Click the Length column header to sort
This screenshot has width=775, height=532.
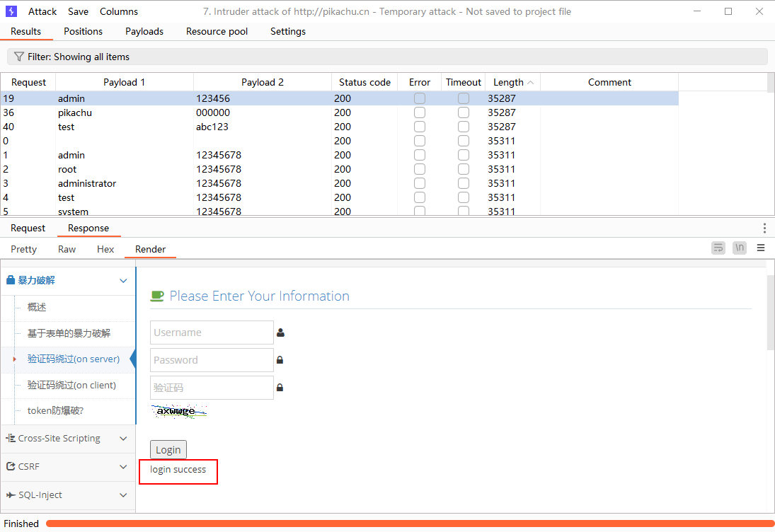pyautogui.click(x=508, y=82)
